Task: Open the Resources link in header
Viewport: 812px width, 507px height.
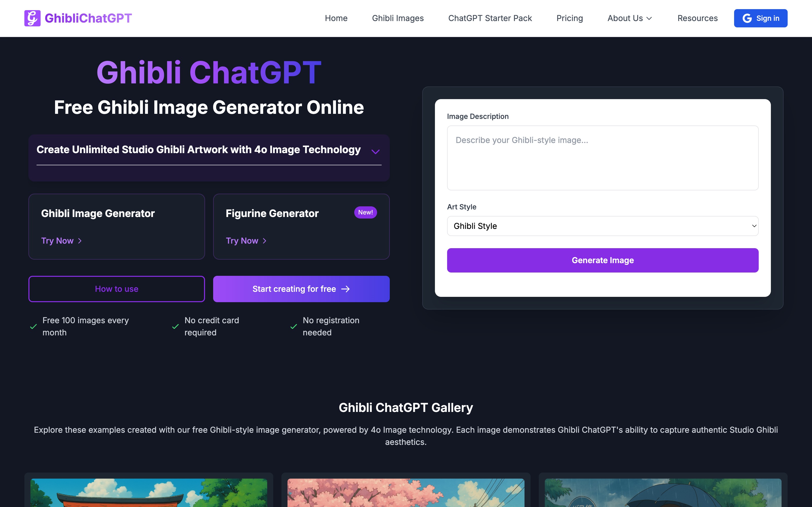Action: (x=697, y=18)
